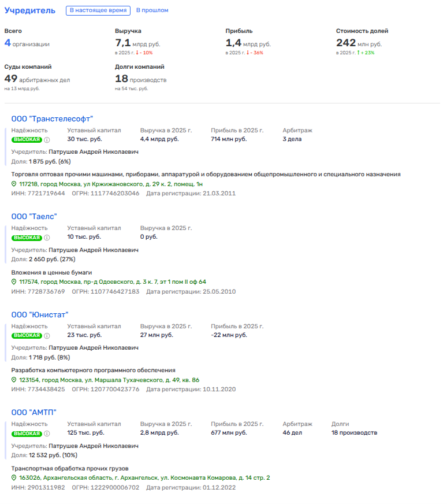
Task: Open ООО "АМТП" company link
Action: click(x=33, y=412)
